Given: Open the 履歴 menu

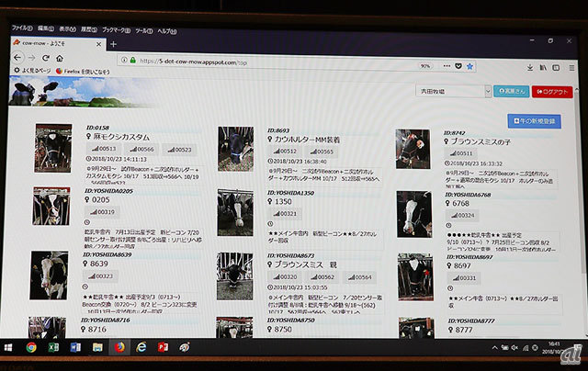Looking at the screenshot, I should [89, 29].
